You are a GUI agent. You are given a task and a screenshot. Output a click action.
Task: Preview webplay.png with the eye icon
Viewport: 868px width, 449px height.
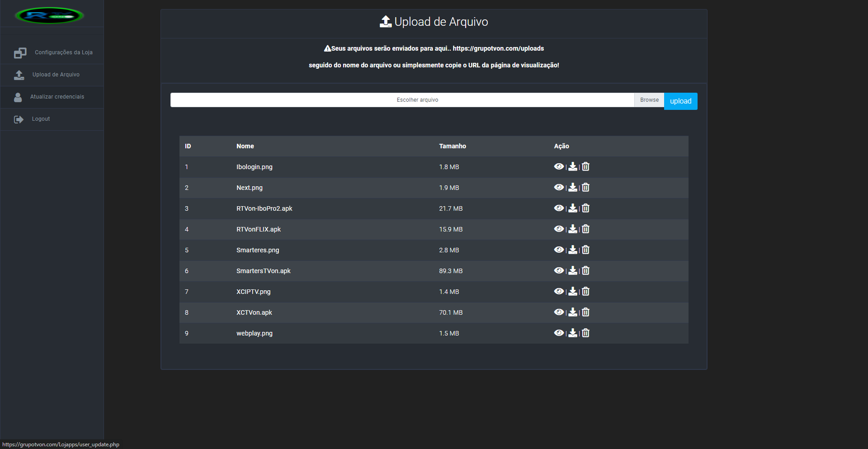tap(559, 333)
